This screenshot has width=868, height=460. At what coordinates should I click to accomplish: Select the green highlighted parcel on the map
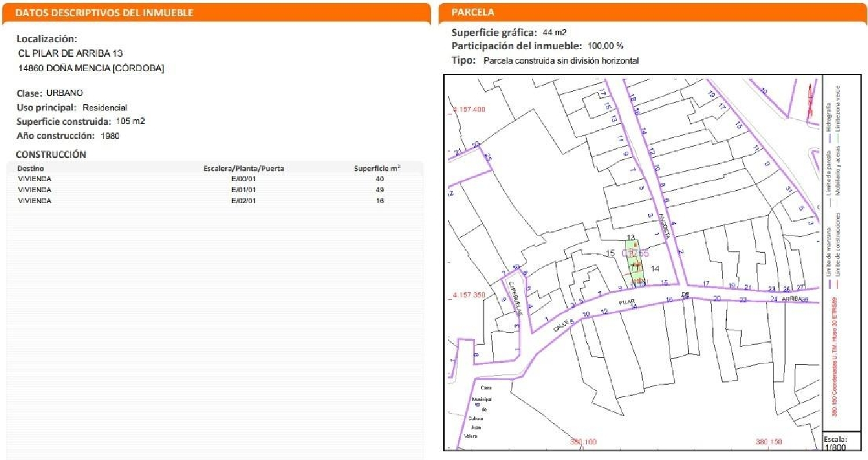pyautogui.click(x=635, y=262)
